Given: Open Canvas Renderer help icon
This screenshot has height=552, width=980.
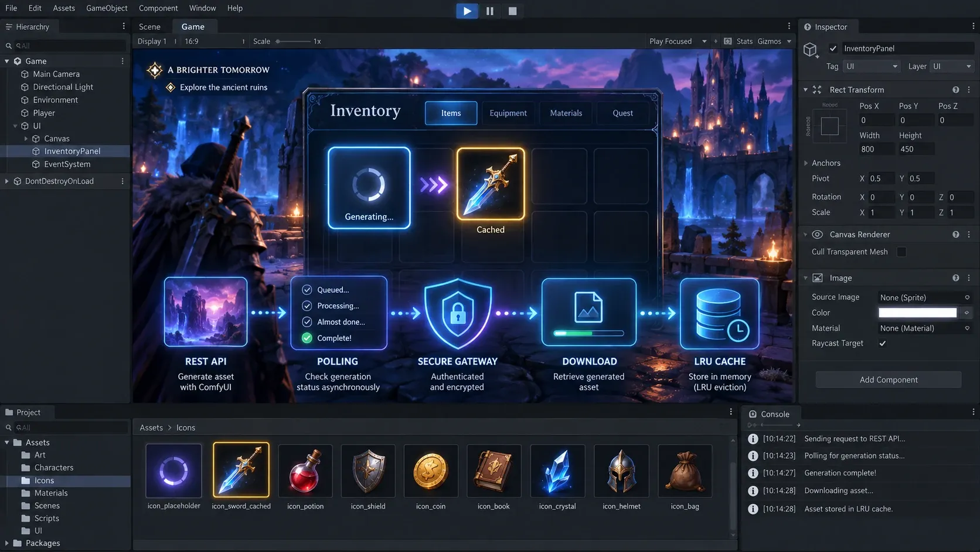Looking at the screenshot, I should pyautogui.click(x=956, y=234).
